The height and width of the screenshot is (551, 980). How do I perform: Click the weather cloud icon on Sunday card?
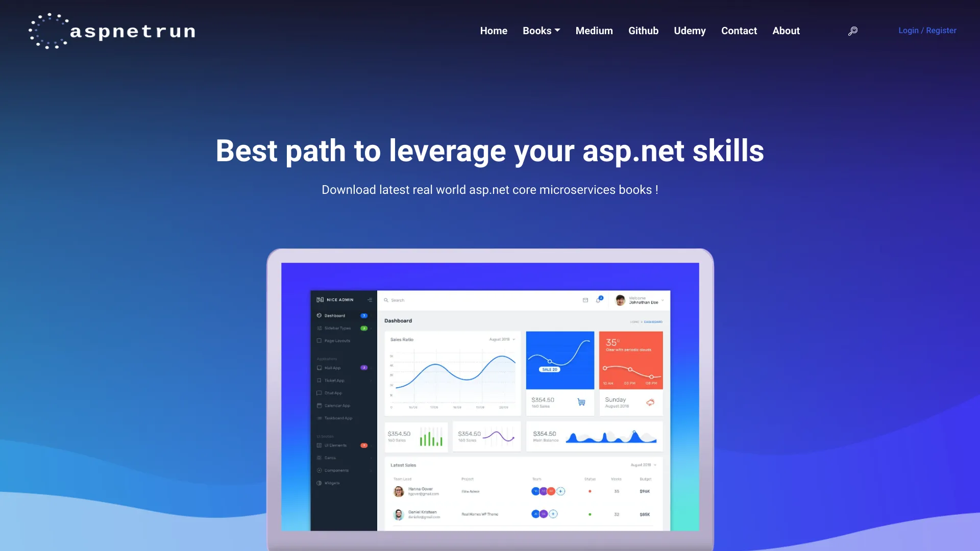tap(650, 403)
